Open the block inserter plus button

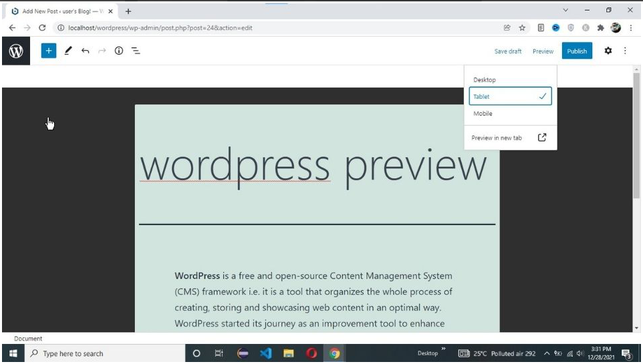click(x=48, y=51)
